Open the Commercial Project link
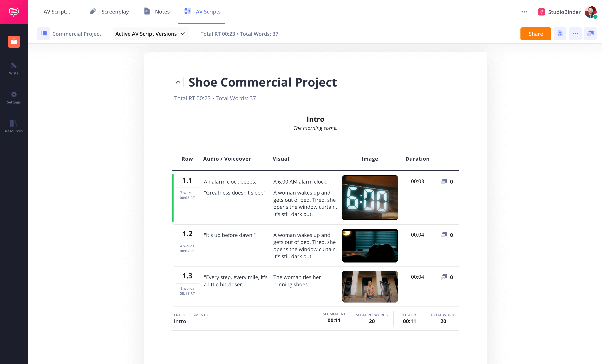Image resolution: width=602 pixels, height=364 pixels. click(x=76, y=34)
